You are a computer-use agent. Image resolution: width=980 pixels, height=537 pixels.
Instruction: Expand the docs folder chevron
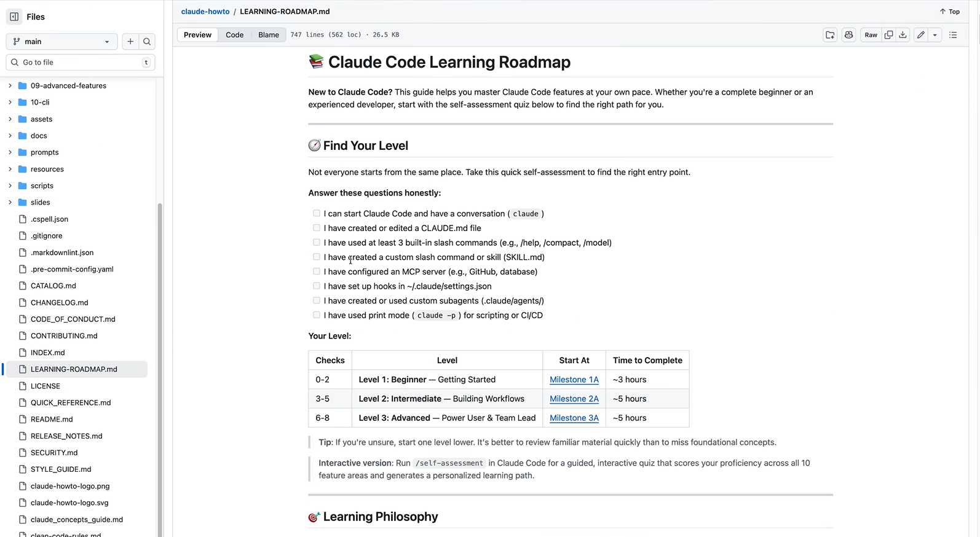coord(10,136)
